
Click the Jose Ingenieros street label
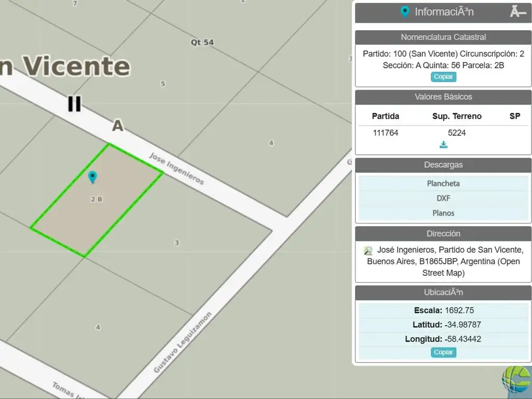tap(176, 169)
